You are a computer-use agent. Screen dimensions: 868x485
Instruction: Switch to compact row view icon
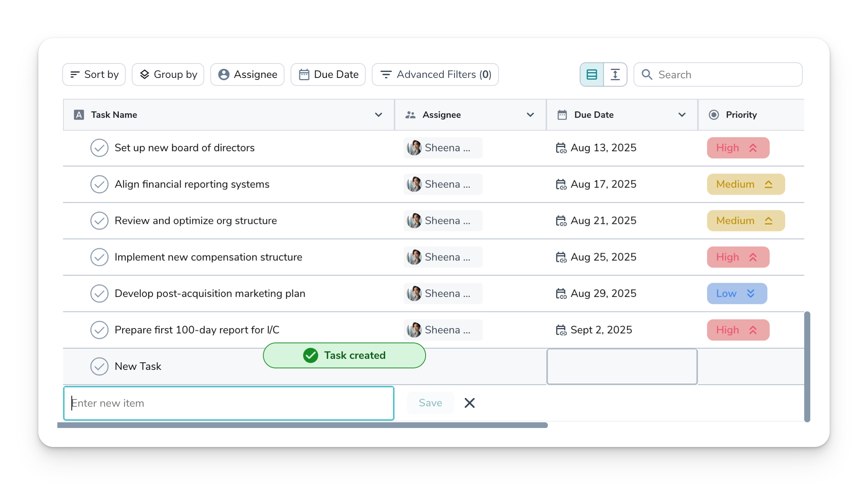592,74
